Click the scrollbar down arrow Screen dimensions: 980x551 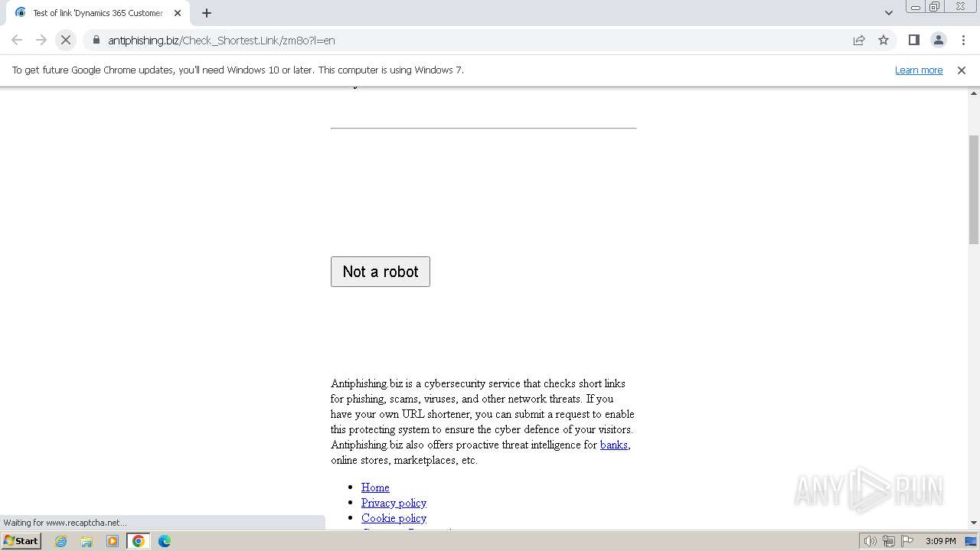click(x=974, y=523)
